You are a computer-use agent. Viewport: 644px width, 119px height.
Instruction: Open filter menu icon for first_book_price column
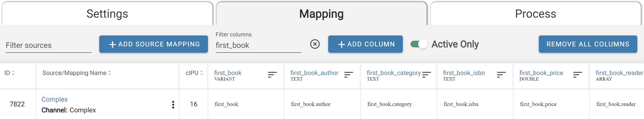(577, 74)
